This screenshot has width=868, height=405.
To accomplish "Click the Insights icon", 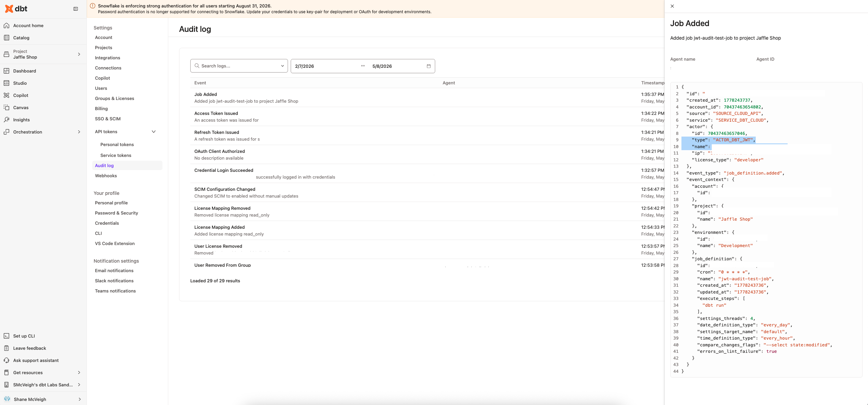I will tap(6, 120).
